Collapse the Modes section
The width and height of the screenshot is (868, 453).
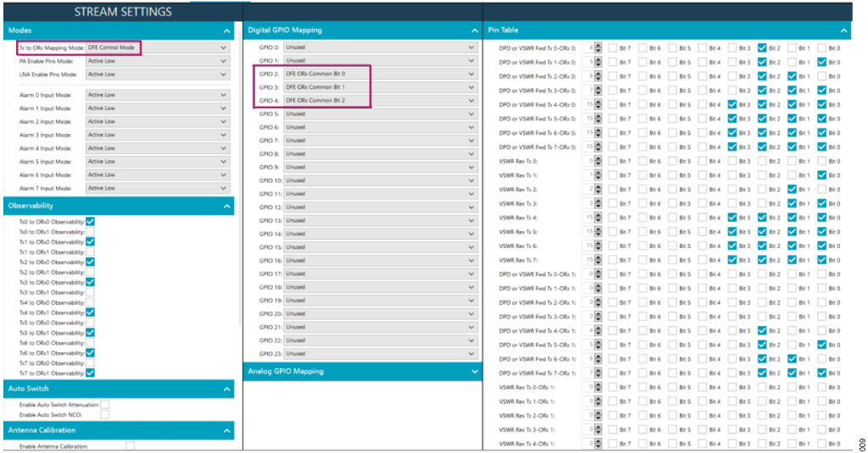(226, 31)
